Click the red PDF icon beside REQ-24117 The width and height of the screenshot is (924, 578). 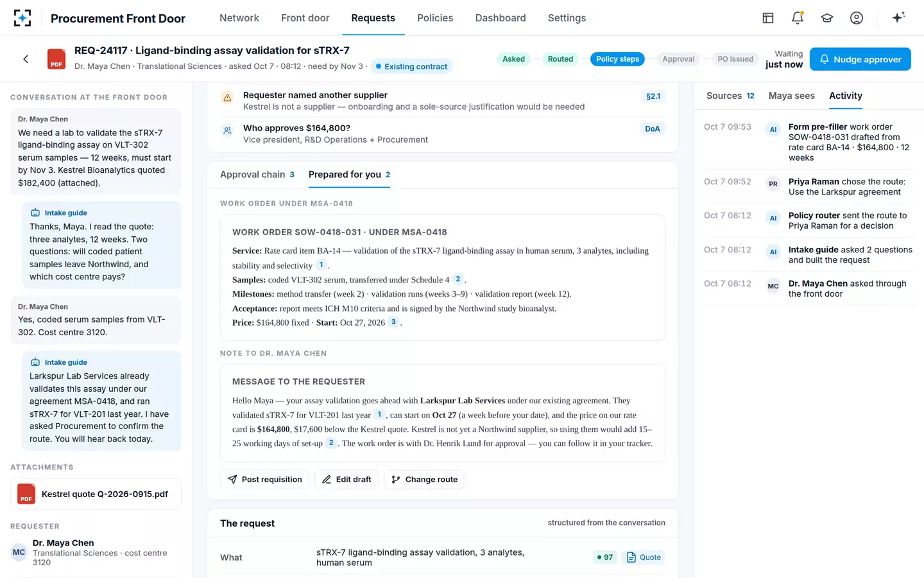[x=56, y=59]
